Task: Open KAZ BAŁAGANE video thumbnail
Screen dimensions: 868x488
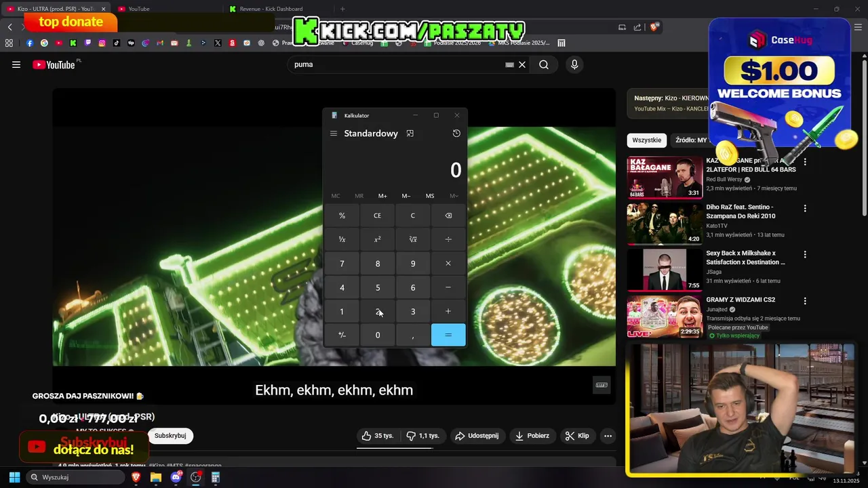Action: click(665, 178)
